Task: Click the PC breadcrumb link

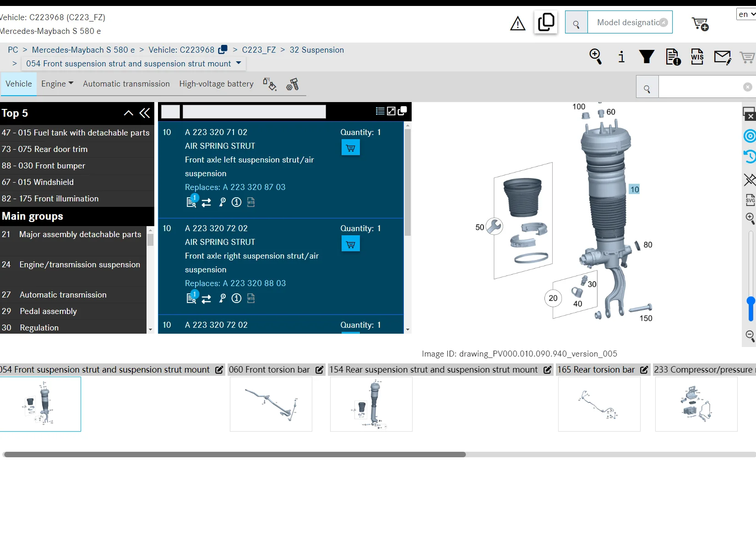Action: coord(13,50)
